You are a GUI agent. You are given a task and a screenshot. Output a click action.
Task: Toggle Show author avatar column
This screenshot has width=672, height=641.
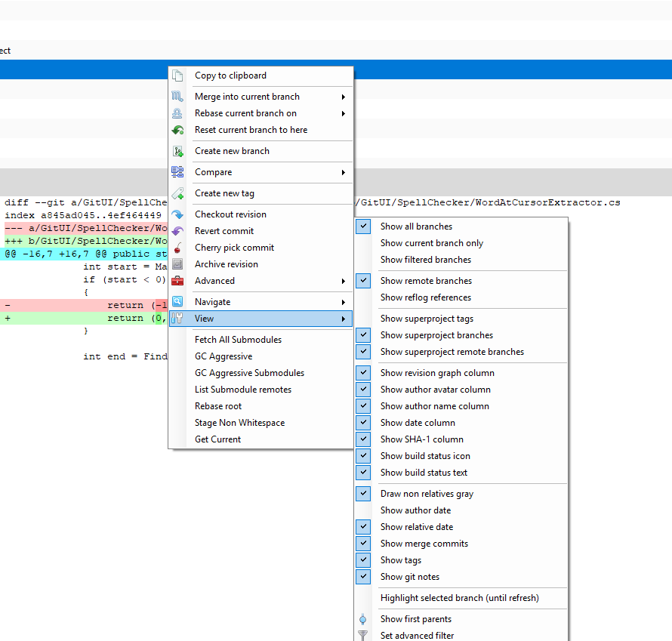point(363,390)
